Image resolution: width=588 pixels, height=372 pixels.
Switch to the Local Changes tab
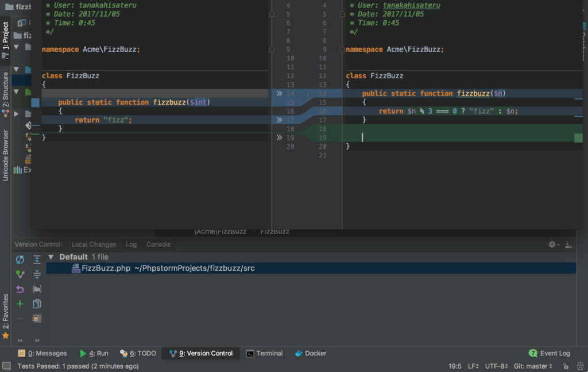coord(94,244)
